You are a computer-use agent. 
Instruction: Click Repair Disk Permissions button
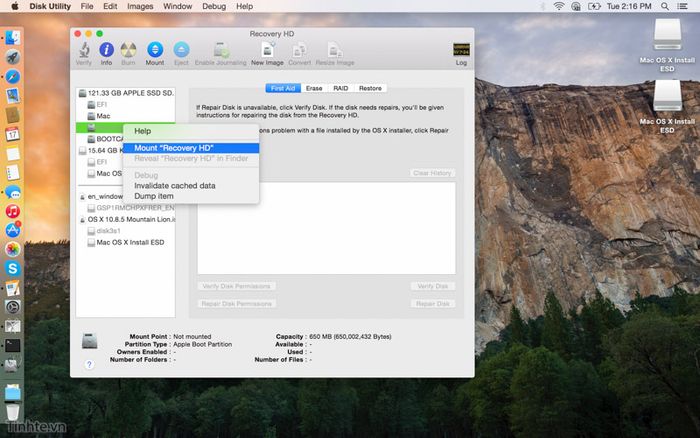coord(236,304)
